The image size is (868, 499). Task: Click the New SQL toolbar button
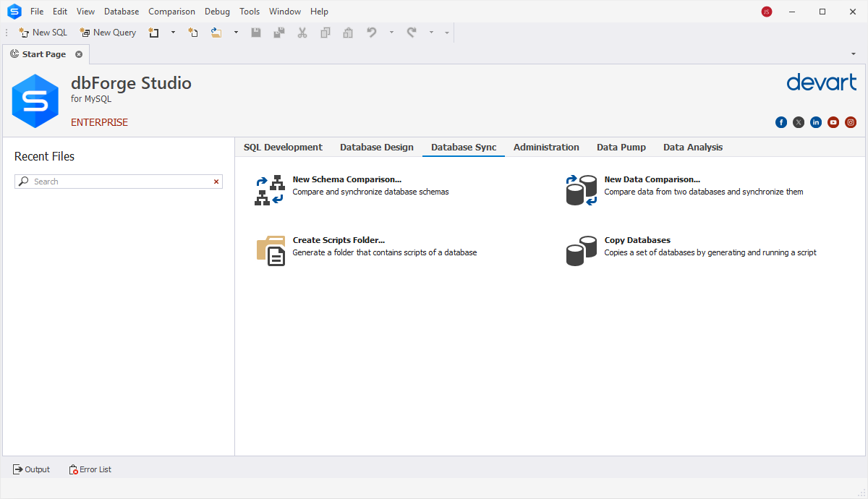[x=43, y=33]
